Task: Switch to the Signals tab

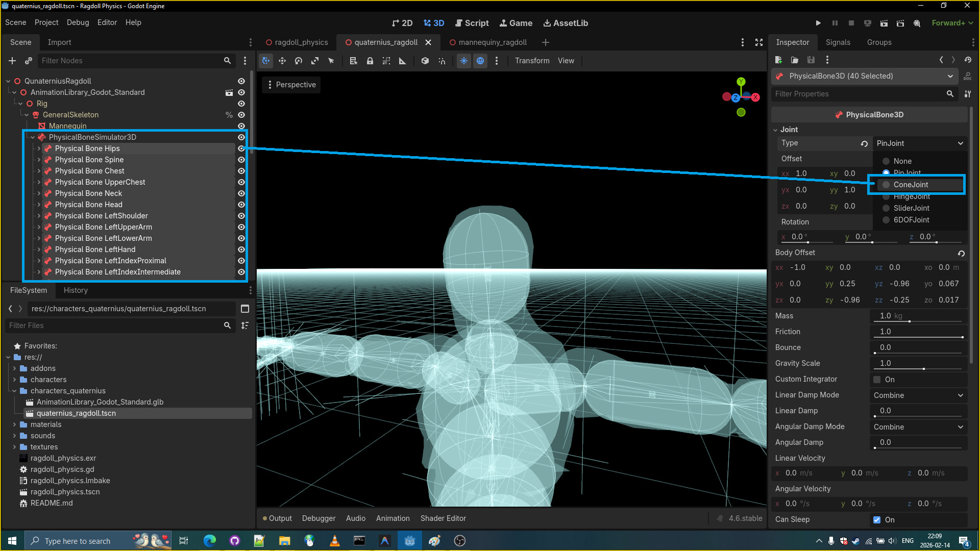Action: [838, 42]
